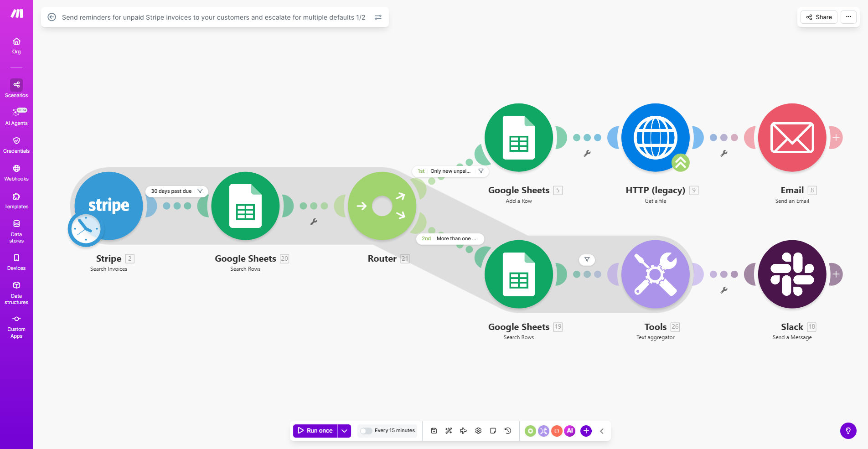868x449 pixels.
Task: Open the more options ellipsis menu
Action: [x=848, y=17]
